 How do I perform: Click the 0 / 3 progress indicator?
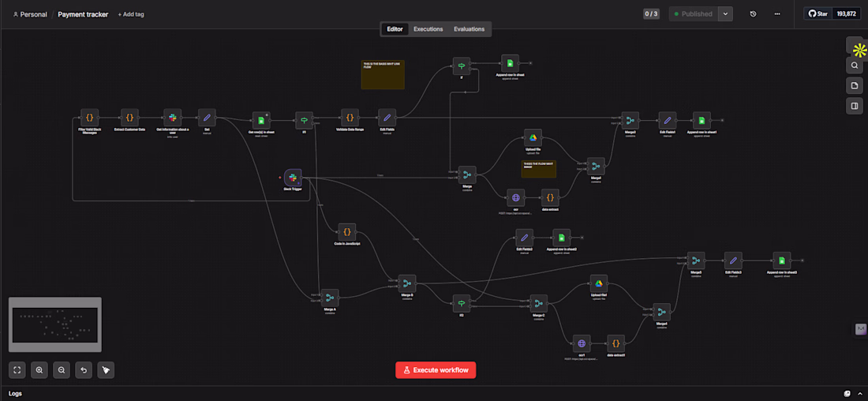click(651, 14)
